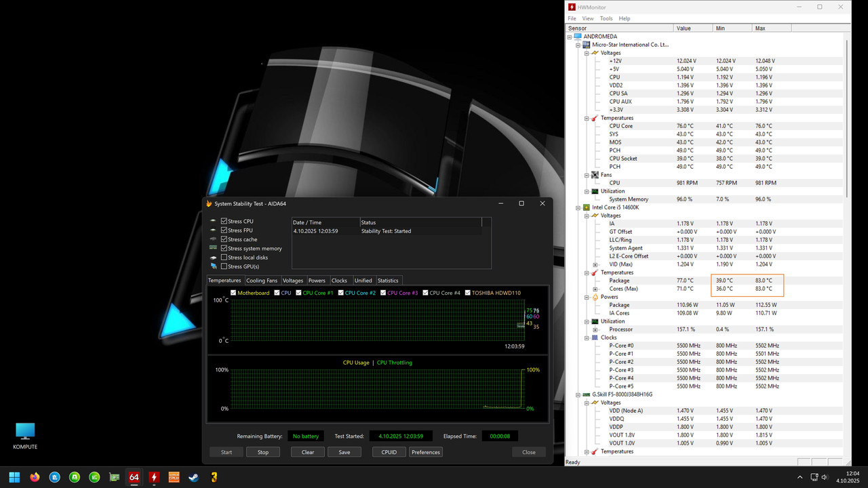Open Steam from the taskbar
Viewport: 868px width, 488px height.
194,477
